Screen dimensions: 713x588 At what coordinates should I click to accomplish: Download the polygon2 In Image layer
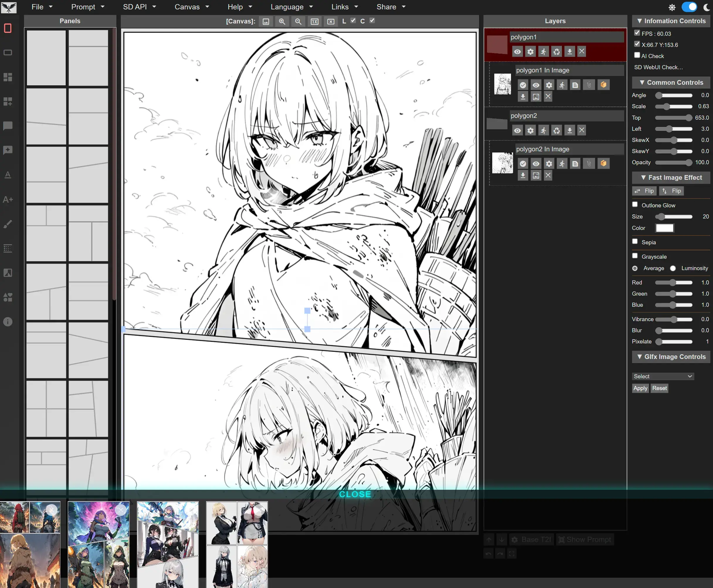tap(523, 175)
